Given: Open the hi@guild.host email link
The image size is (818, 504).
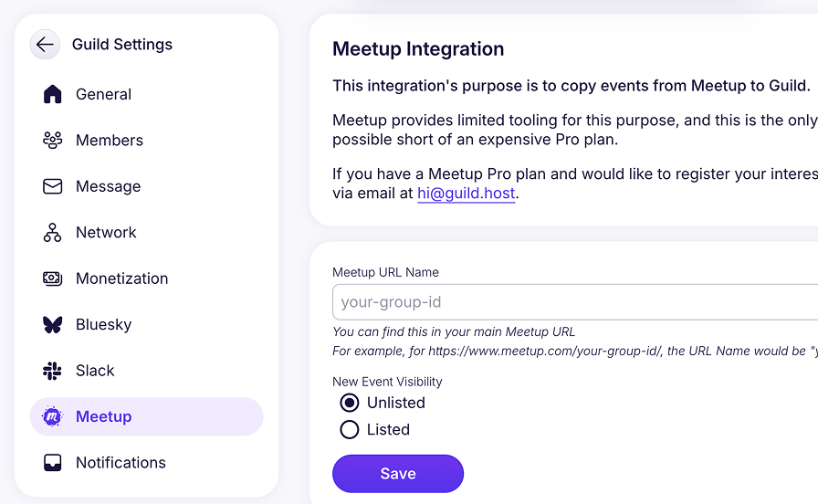Looking at the screenshot, I should point(466,194).
